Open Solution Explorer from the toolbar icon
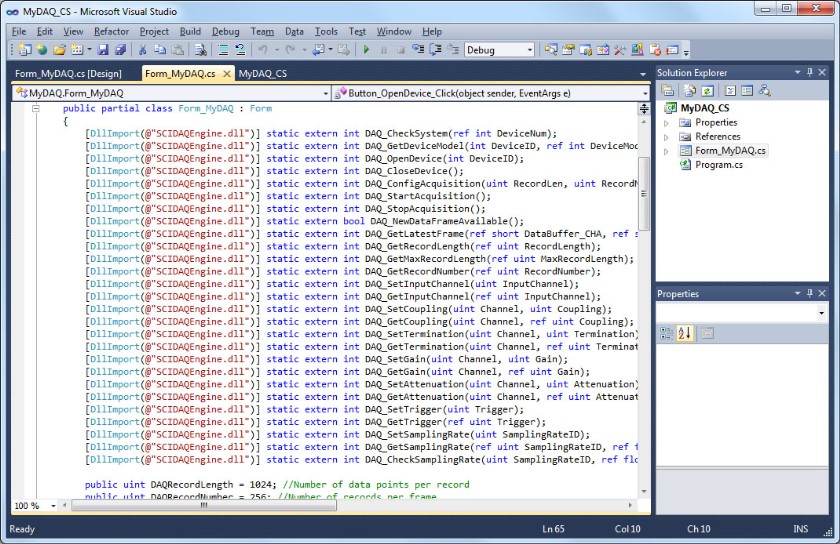Image resolution: width=840 pixels, height=544 pixels. pos(551,50)
